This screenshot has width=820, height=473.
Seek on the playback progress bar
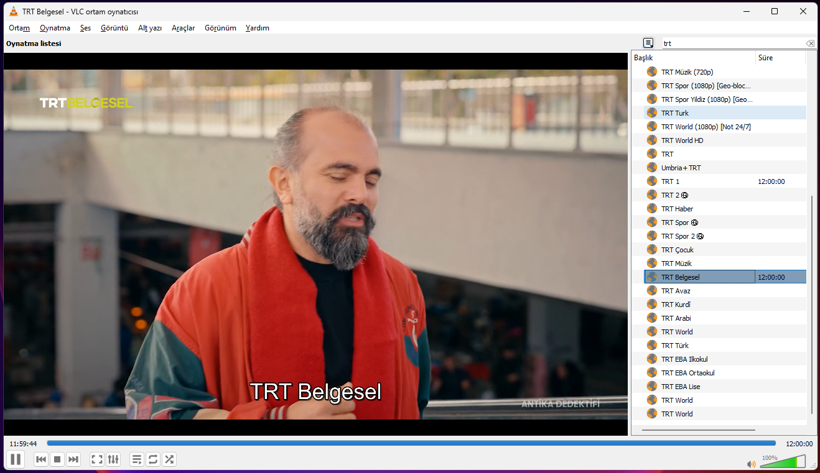pyautogui.click(x=411, y=443)
